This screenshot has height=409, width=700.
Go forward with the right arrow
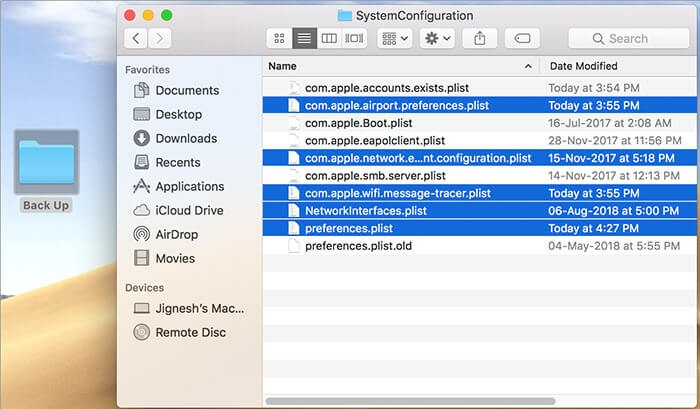[x=159, y=38]
